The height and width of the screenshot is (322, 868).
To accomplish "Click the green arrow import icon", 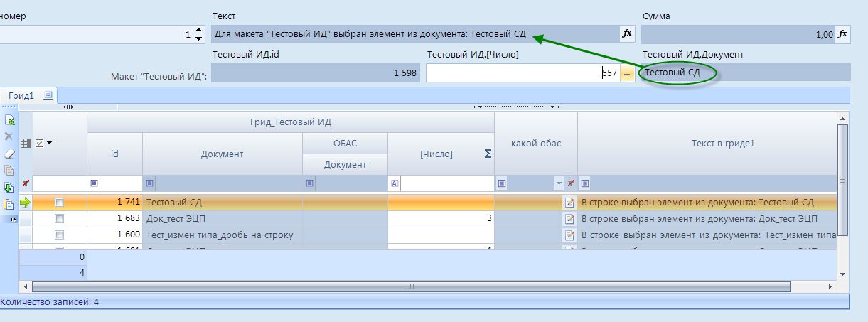I will pos(9,188).
